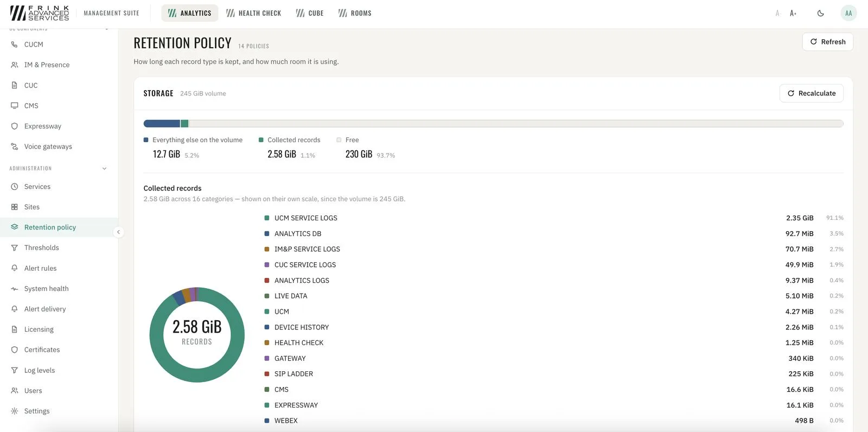Click the Sites grid icon
Viewport: 868px width, 432px height.
coord(15,207)
